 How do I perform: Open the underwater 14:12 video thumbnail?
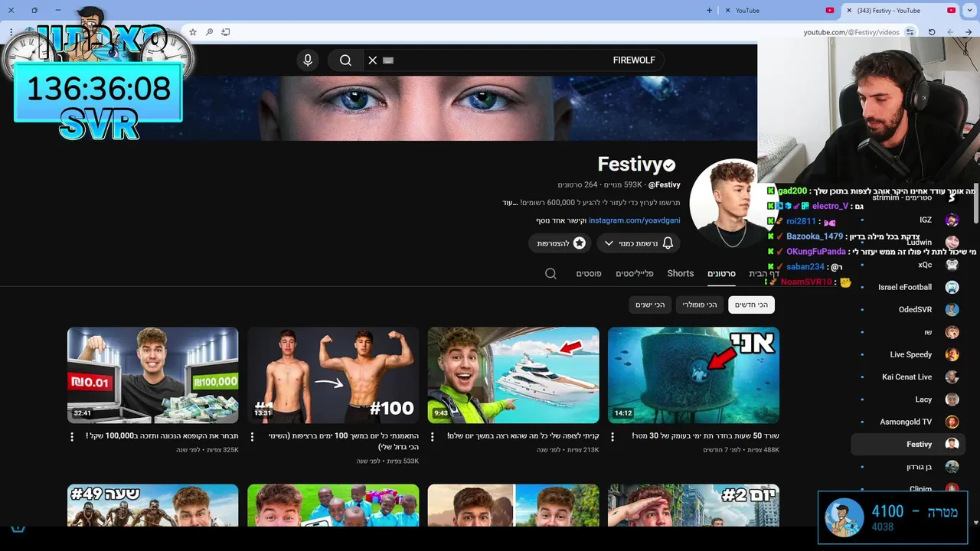click(694, 375)
